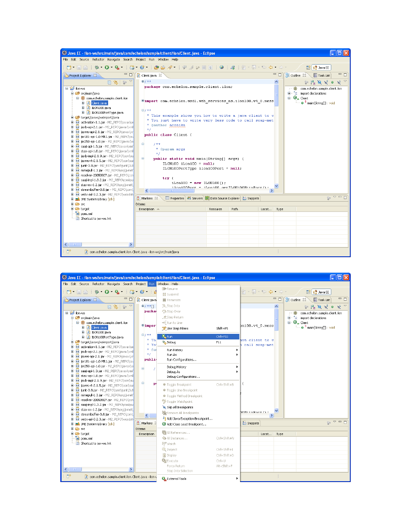Select the Java EE perspective button in upper window

tap(321, 68)
